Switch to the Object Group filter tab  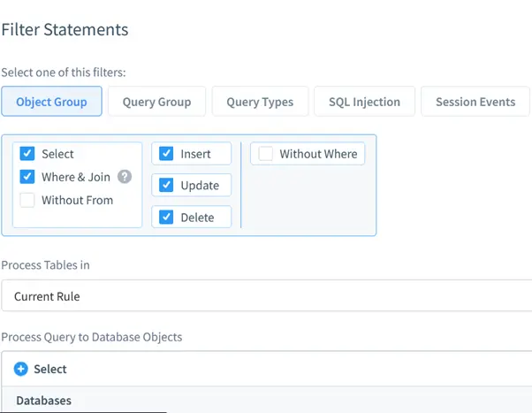click(51, 102)
